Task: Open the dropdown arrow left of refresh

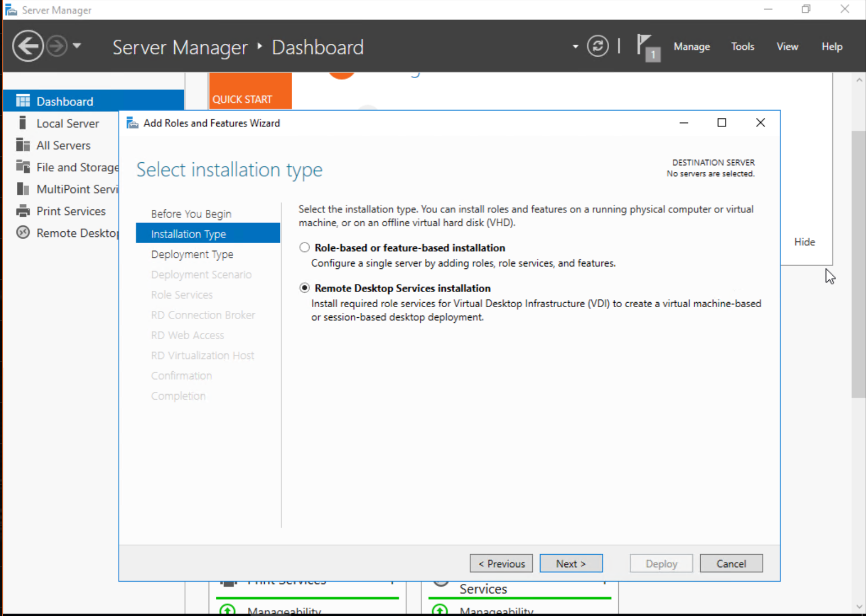Action: click(575, 47)
